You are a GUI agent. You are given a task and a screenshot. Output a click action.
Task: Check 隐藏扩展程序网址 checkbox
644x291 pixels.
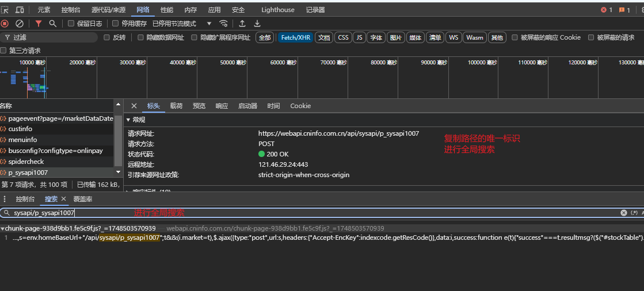[x=195, y=37]
